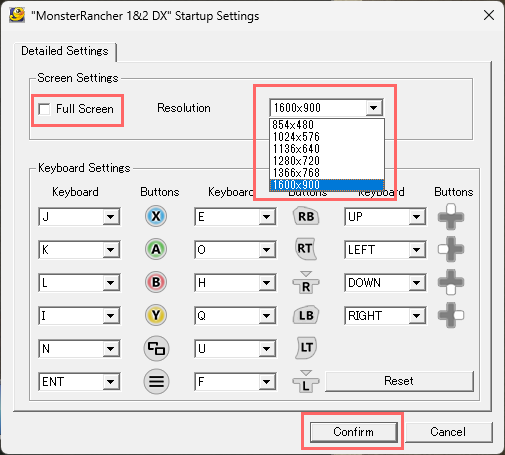Close the Startup Settings window
This screenshot has width=505, height=455.
[x=489, y=15]
